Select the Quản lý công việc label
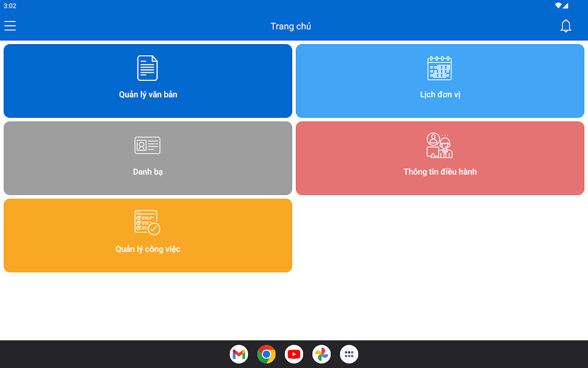Image resolution: width=588 pixels, height=368 pixels. pos(148,249)
